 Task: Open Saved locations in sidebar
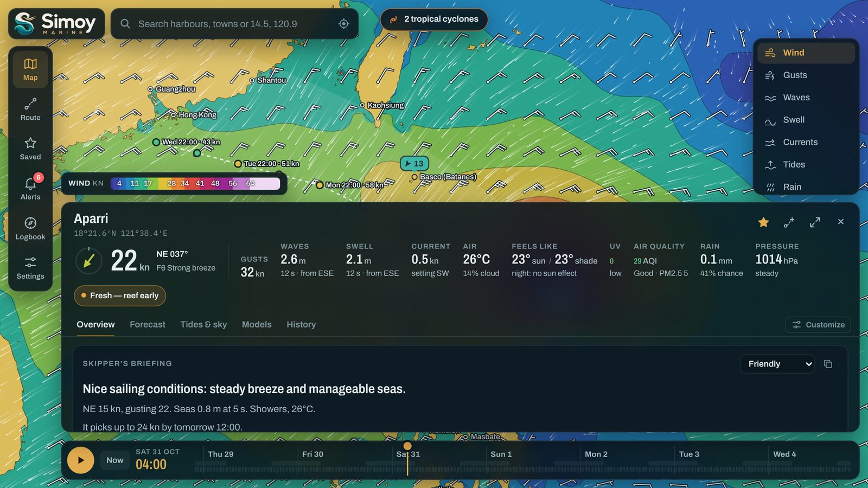click(30, 149)
